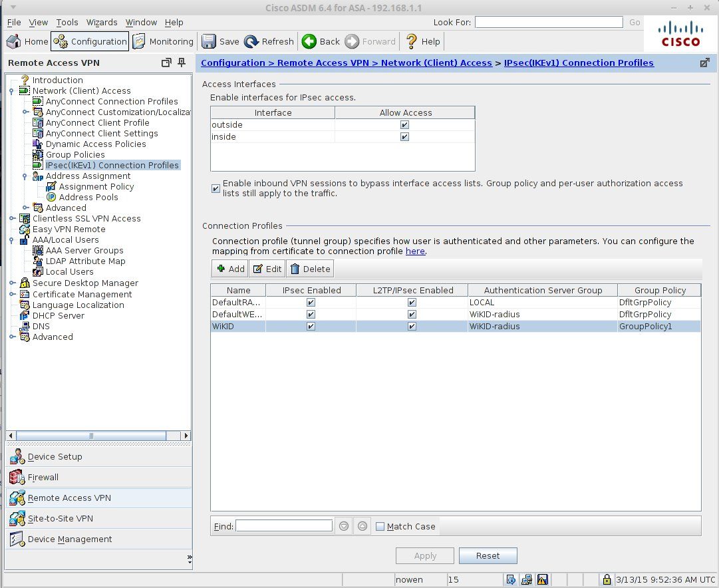Delete the selected connection profile
Viewport: 719px width, 588px height.
coord(310,269)
